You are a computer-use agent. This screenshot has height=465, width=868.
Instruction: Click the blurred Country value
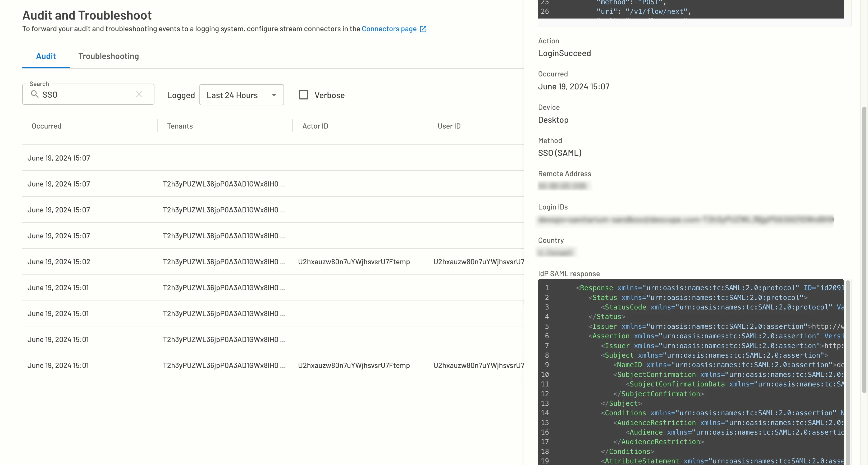[555, 252]
